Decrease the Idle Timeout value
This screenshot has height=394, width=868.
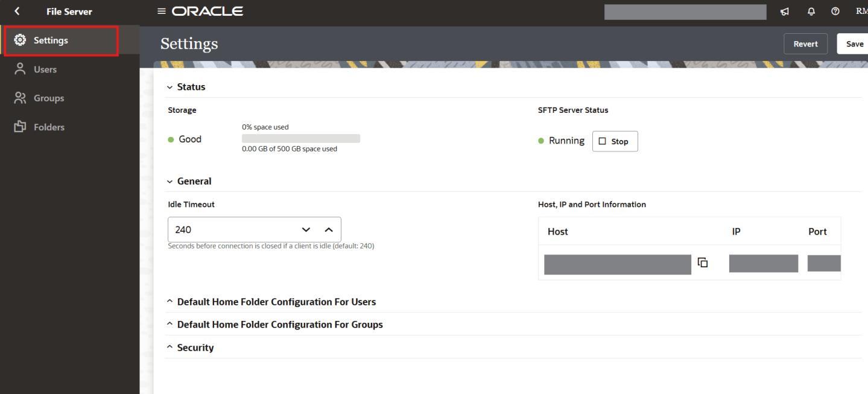(306, 230)
